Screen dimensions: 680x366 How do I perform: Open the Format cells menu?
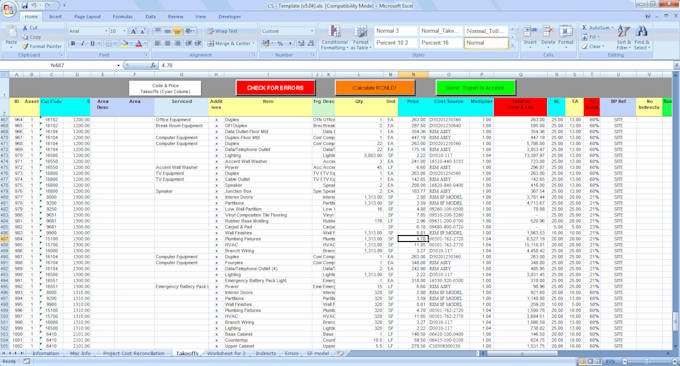pos(566,36)
